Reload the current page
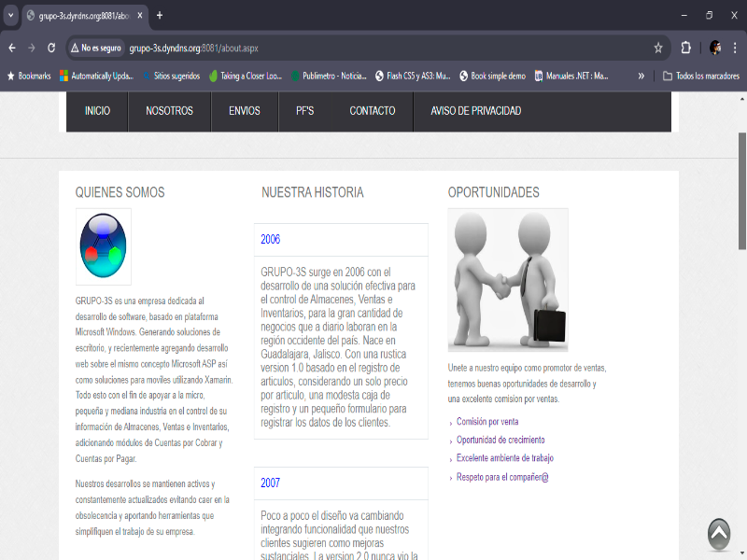This screenshot has width=747, height=560. [x=51, y=48]
